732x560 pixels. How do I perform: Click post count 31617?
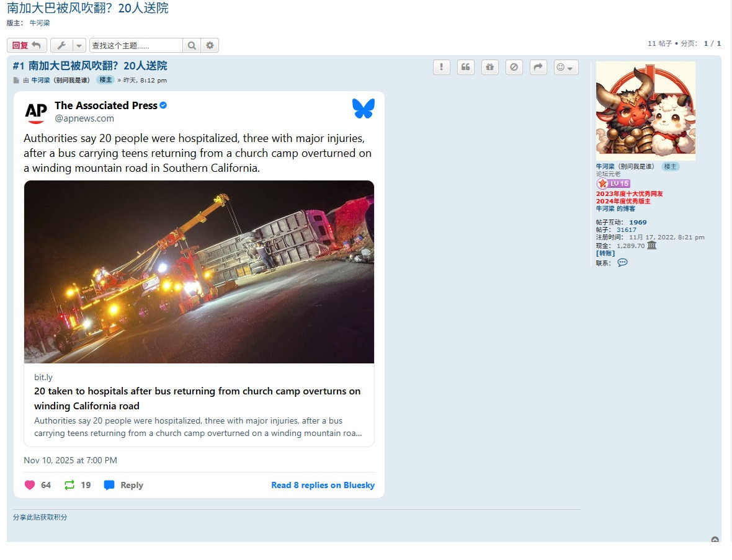[627, 229]
